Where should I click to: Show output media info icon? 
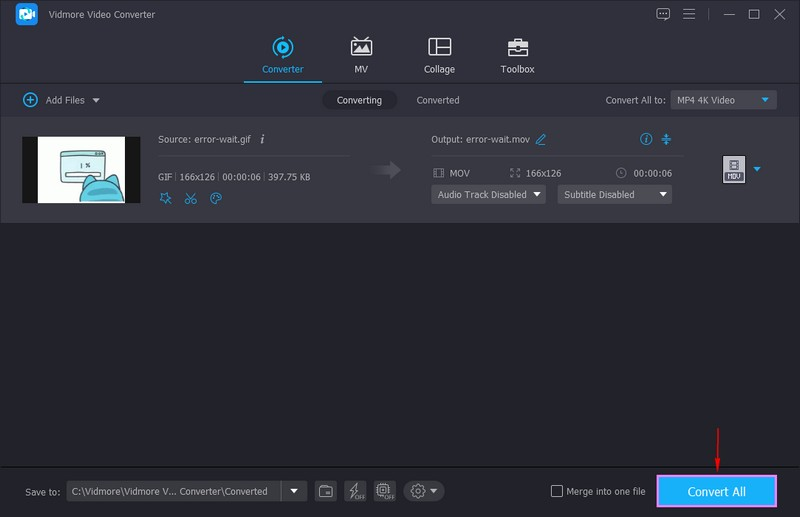click(646, 139)
